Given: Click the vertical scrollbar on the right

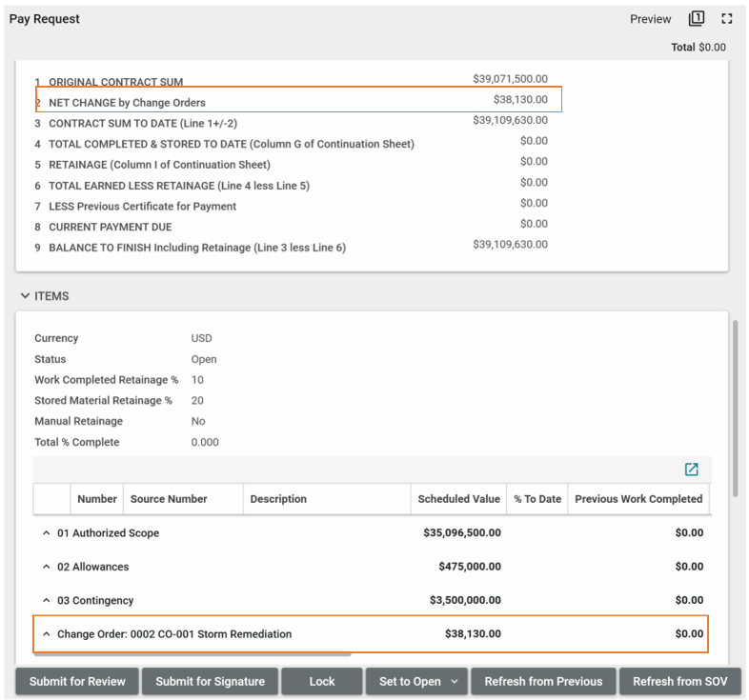Looking at the screenshot, I should [x=734, y=410].
